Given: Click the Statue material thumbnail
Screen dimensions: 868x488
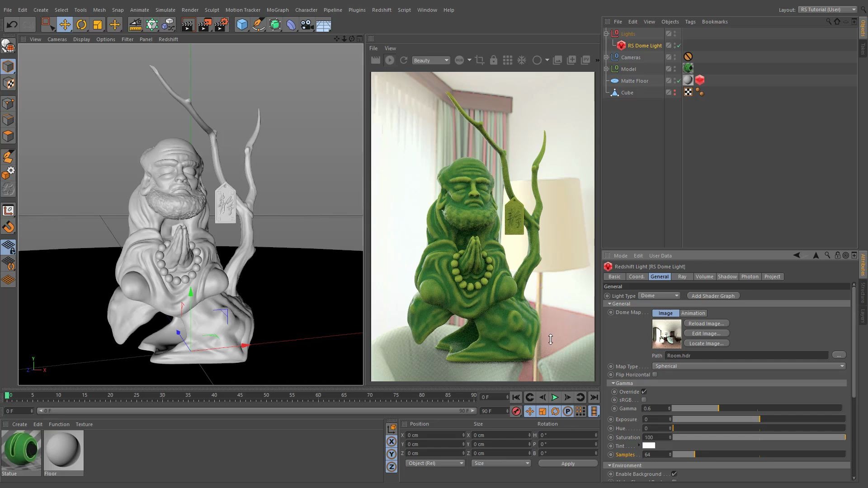Looking at the screenshot, I should tap(21, 450).
